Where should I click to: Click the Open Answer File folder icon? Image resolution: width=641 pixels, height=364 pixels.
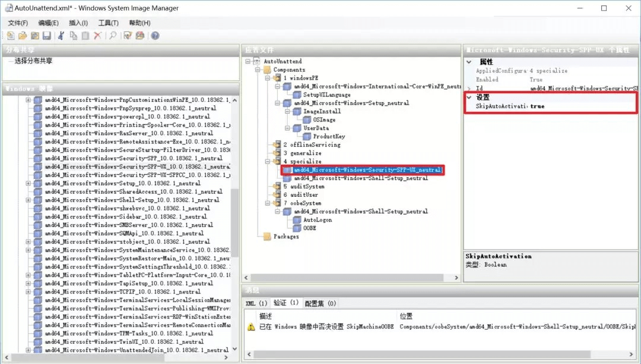pyautogui.click(x=23, y=36)
